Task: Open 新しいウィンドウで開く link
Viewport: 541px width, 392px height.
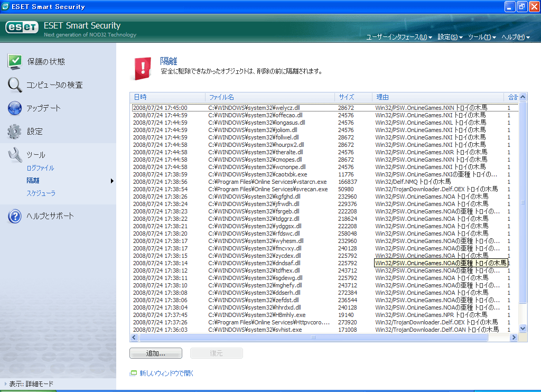Action: coord(166,374)
